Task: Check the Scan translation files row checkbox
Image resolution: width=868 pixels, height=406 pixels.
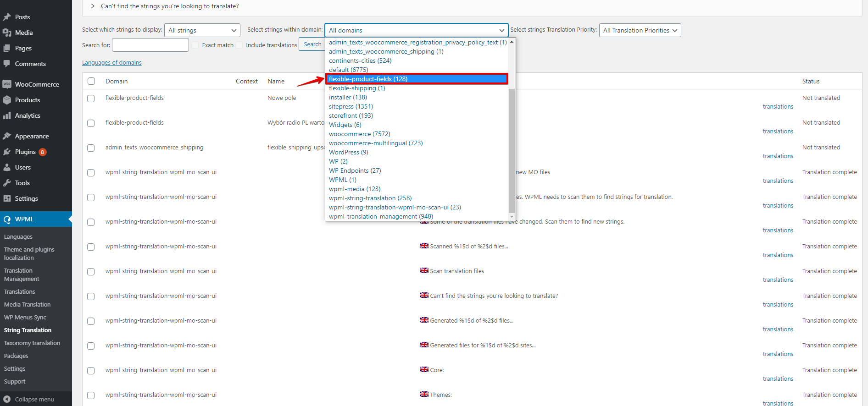Action: (91, 272)
